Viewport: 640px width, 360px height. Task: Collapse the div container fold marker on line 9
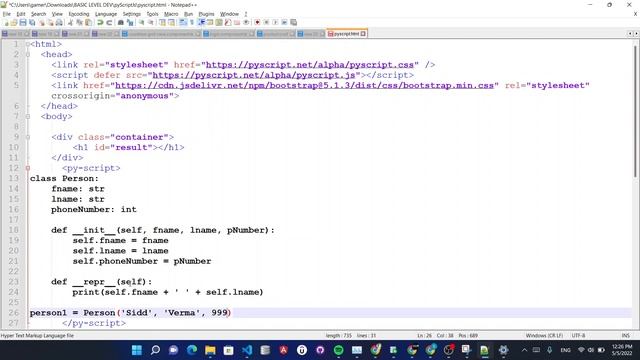28,137
